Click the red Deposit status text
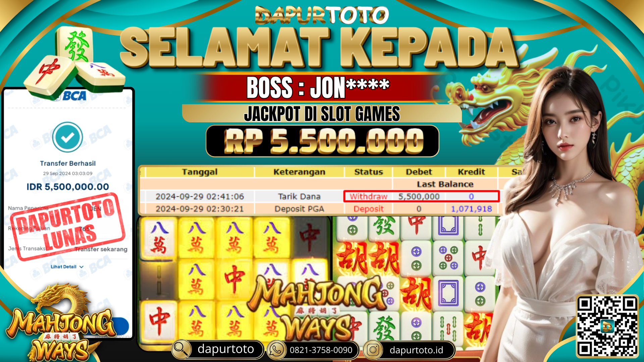 click(x=368, y=209)
